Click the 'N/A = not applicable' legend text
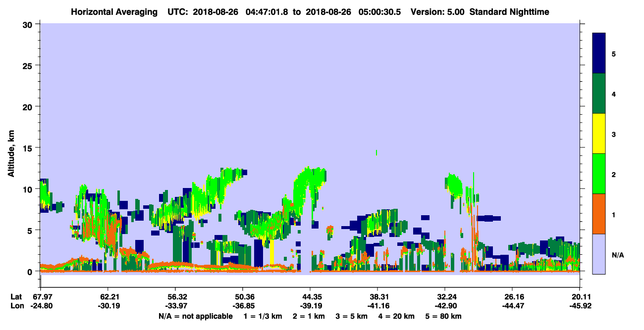The width and height of the screenshot is (644, 330). pos(196,317)
